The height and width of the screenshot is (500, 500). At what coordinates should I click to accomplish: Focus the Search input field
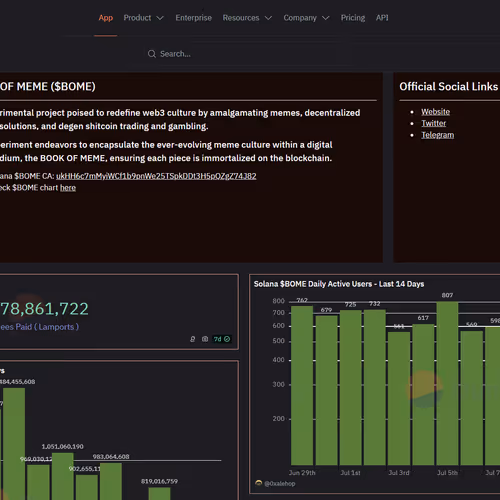click(x=247, y=54)
